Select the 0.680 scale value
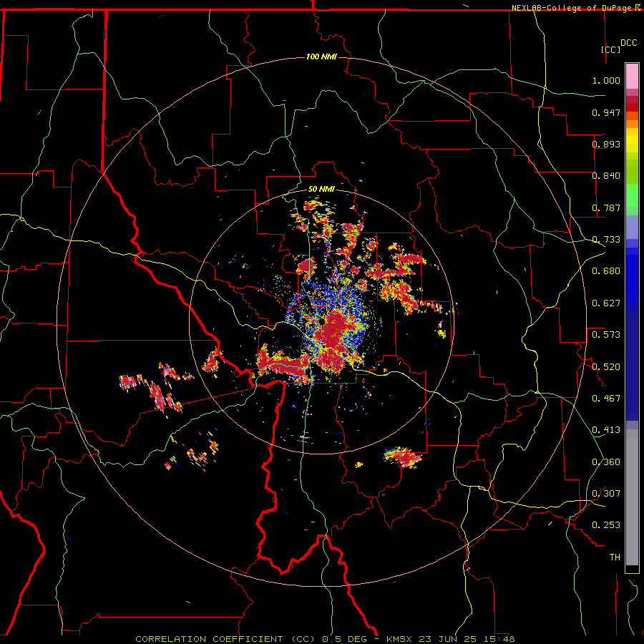 [x=606, y=271]
